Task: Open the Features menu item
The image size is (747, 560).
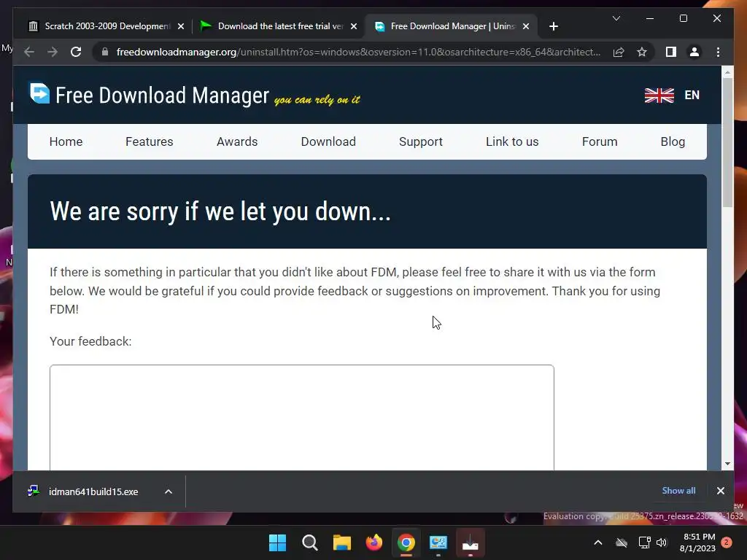Action: 149,142
